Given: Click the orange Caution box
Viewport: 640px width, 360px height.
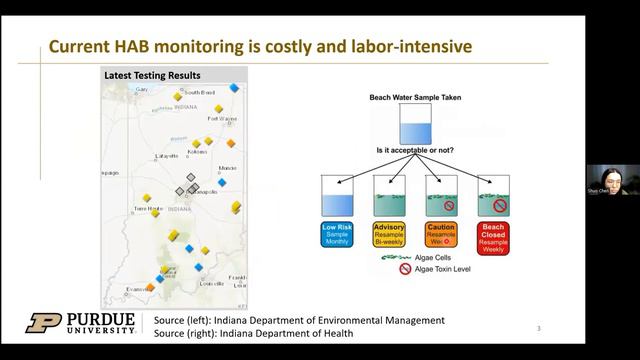Looking at the screenshot, I should tap(441, 234).
